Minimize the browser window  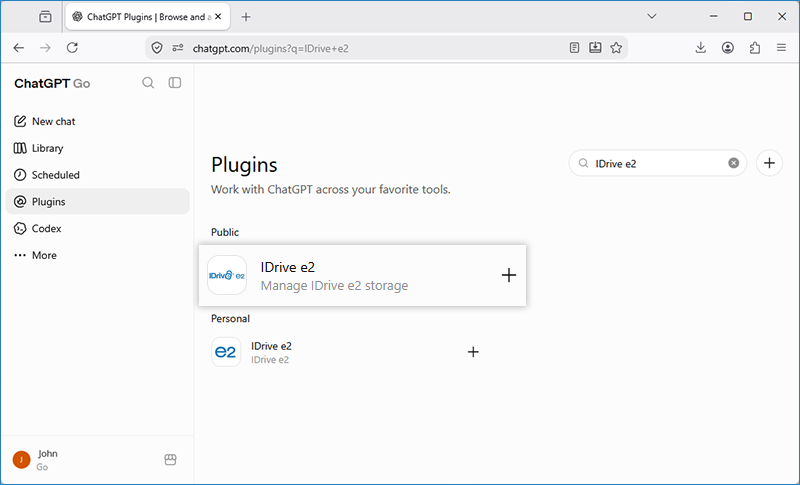(713, 16)
